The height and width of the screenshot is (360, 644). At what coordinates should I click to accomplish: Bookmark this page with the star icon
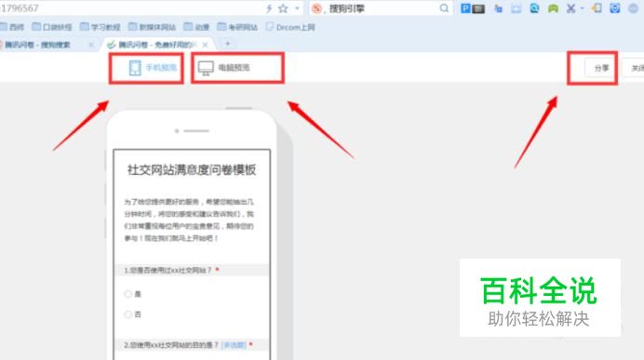pyautogui.click(x=283, y=8)
